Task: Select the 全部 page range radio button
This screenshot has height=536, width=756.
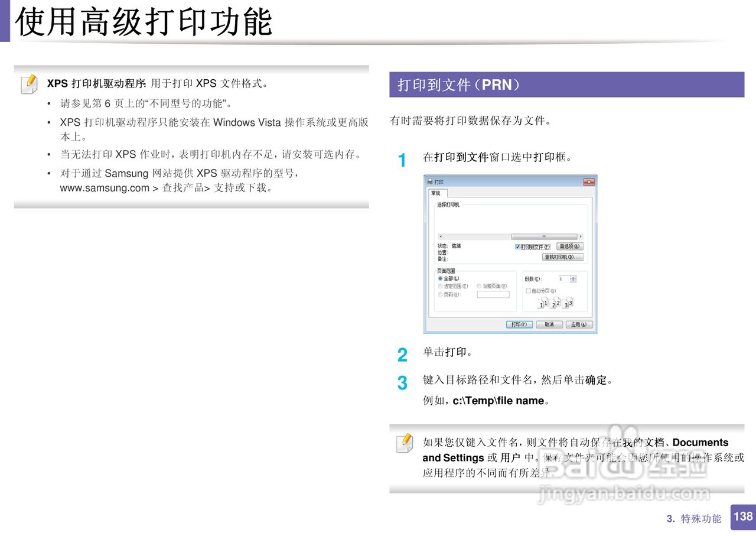Action: pyautogui.click(x=441, y=278)
